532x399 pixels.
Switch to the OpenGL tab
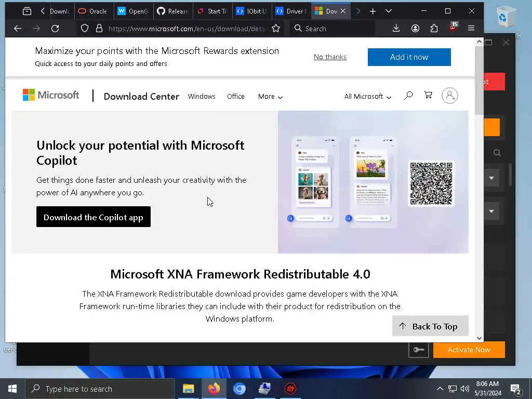coord(134,11)
